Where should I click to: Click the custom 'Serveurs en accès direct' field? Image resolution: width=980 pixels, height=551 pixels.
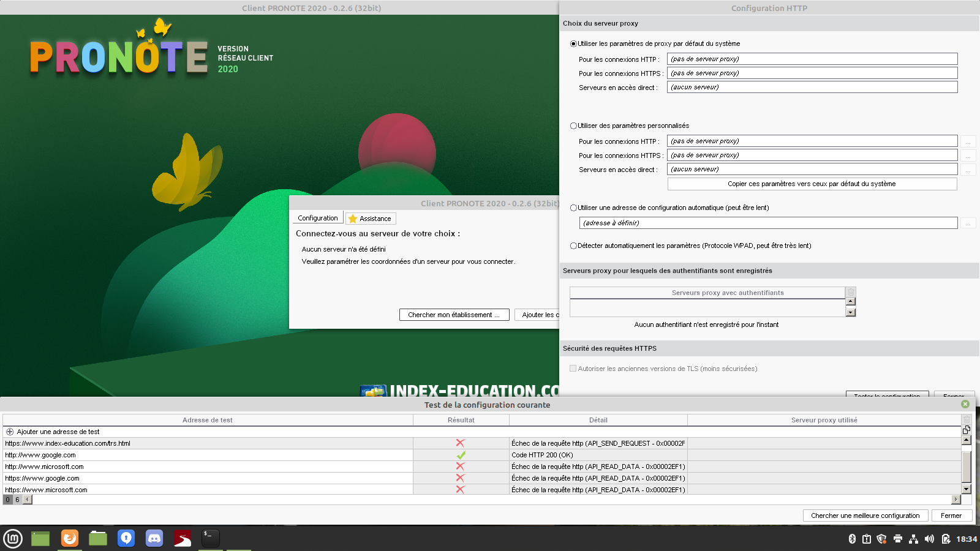coord(812,169)
